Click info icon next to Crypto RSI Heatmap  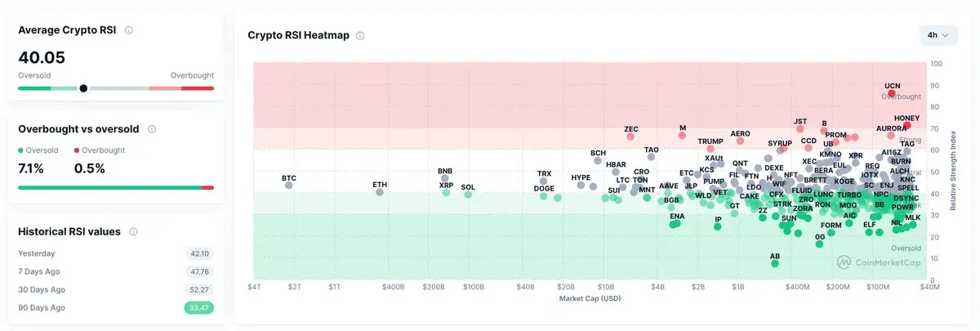click(x=360, y=36)
